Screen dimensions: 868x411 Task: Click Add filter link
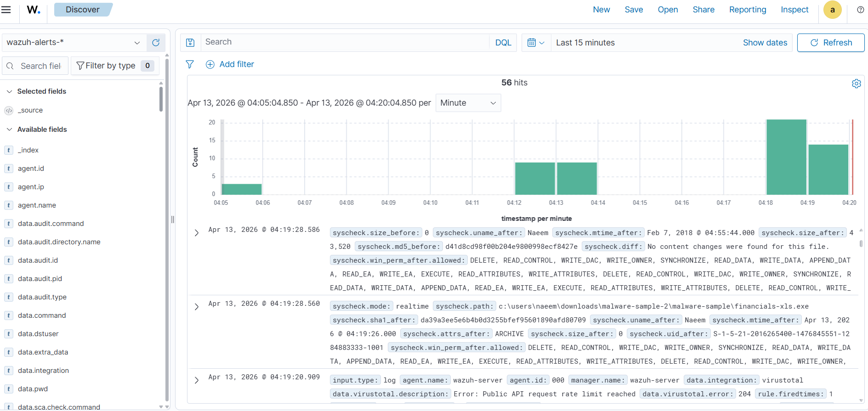[237, 64]
